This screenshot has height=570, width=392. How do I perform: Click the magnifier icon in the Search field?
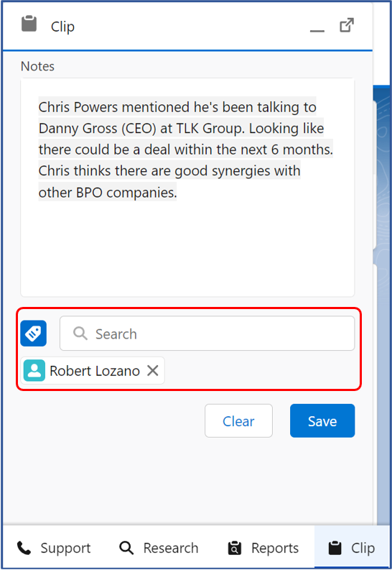[80, 334]
